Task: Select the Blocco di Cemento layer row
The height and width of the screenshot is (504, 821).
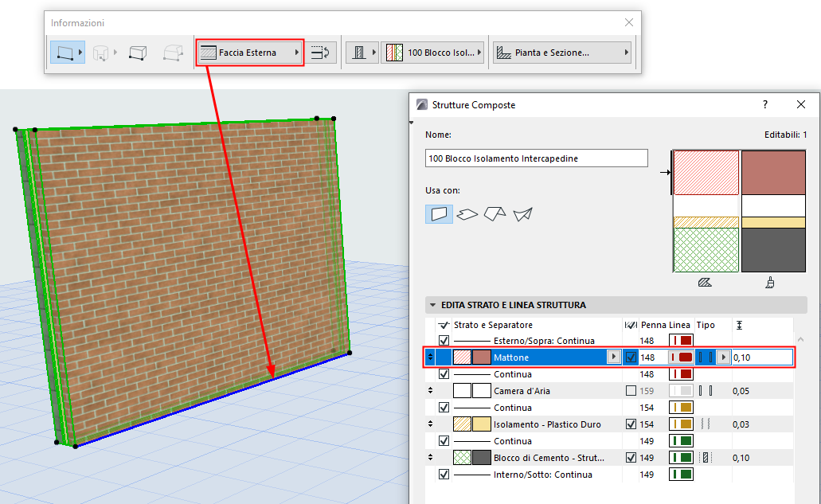Action: point(547,458)
